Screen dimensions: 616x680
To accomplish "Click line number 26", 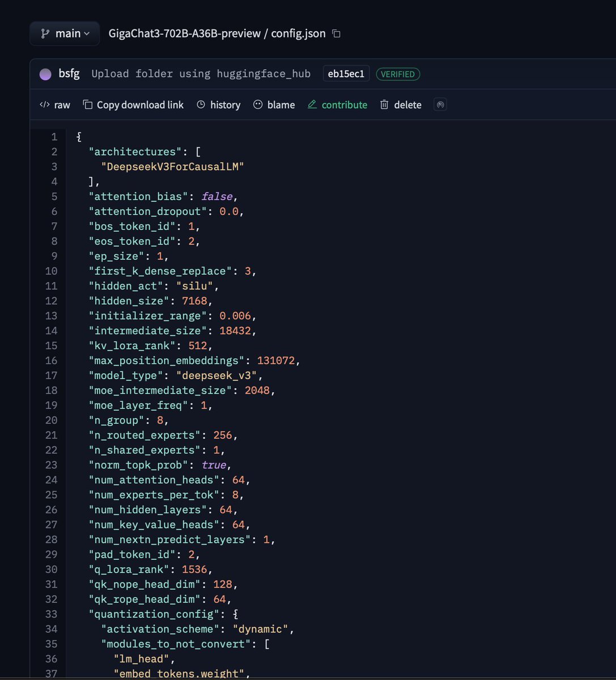I will (x=52, y=509).
